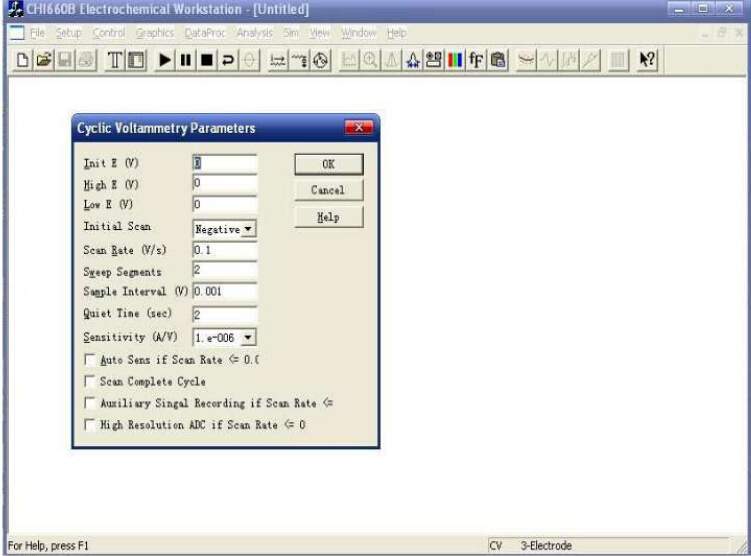This screenshot has height=556, width=751.
Task: Click the Quiet Time (sec) field
Action: 225,314
